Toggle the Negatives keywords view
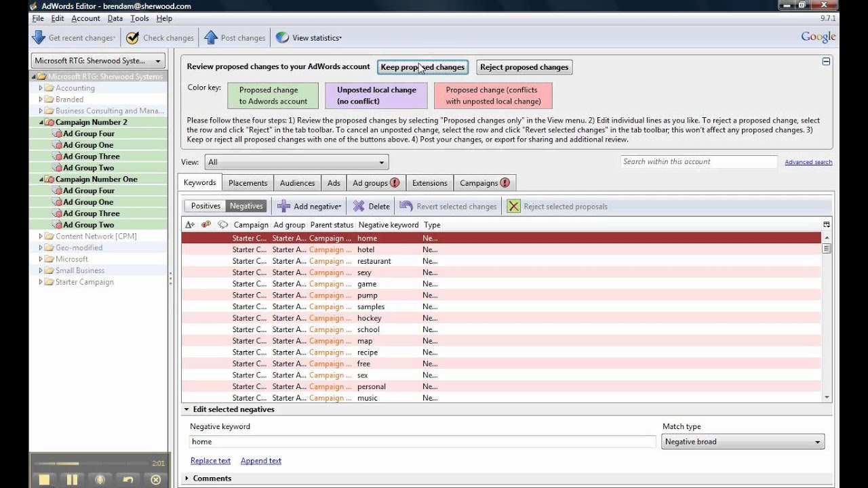The image size is (868, 488). 246,206
